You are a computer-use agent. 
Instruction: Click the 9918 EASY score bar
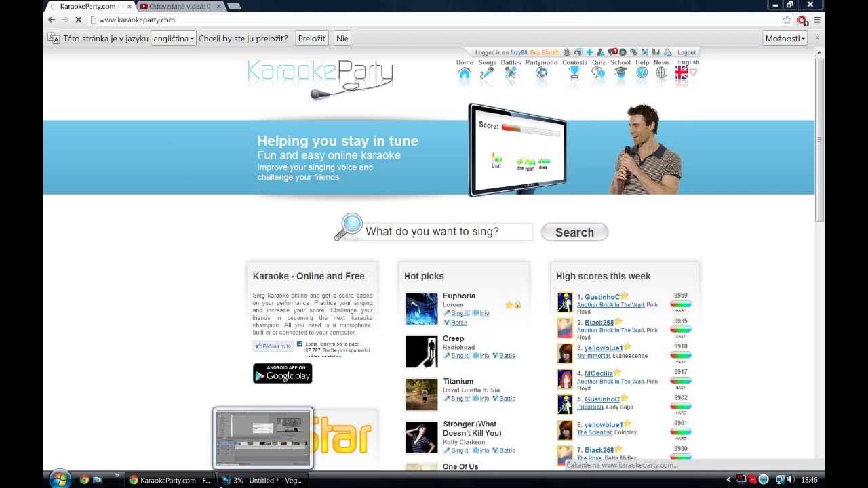681,354
